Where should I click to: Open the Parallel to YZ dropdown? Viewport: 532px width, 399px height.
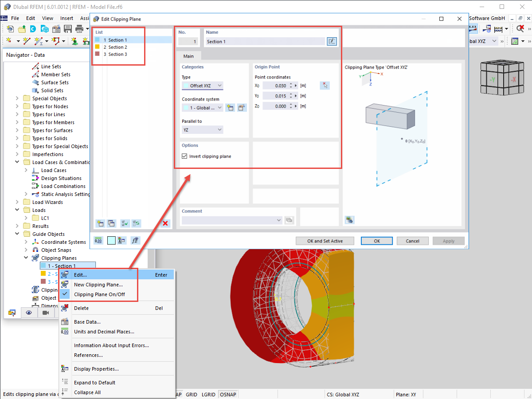point(203,130)
